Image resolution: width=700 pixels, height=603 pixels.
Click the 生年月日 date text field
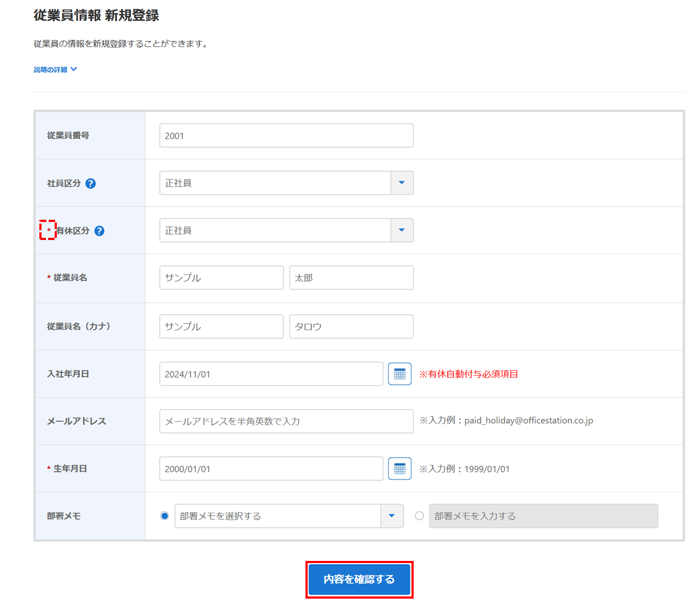point(271,469)
